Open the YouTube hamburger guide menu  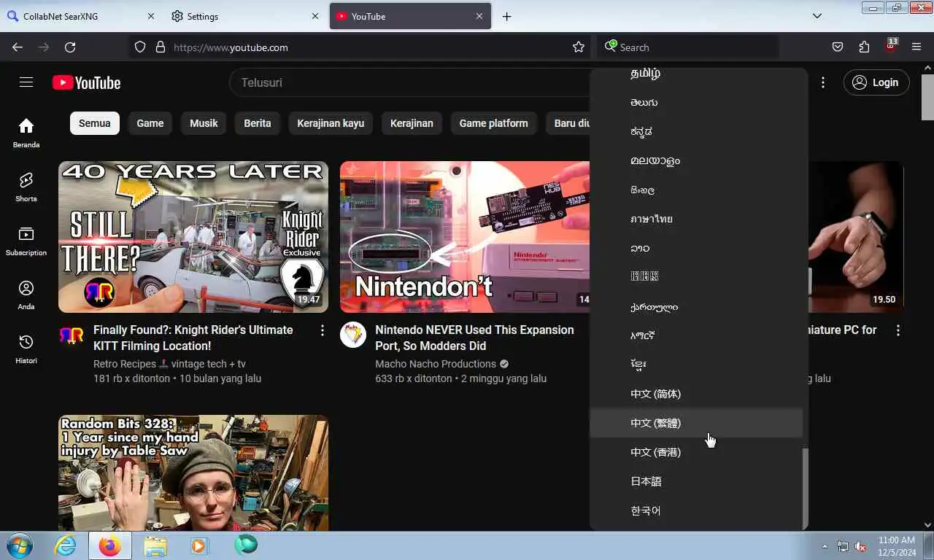[26, 82]
